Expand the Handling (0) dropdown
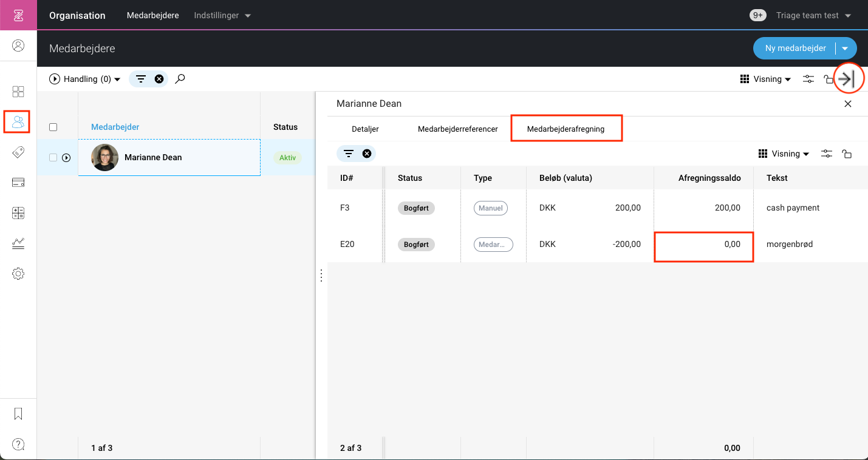868x460 pixels. 85,79
